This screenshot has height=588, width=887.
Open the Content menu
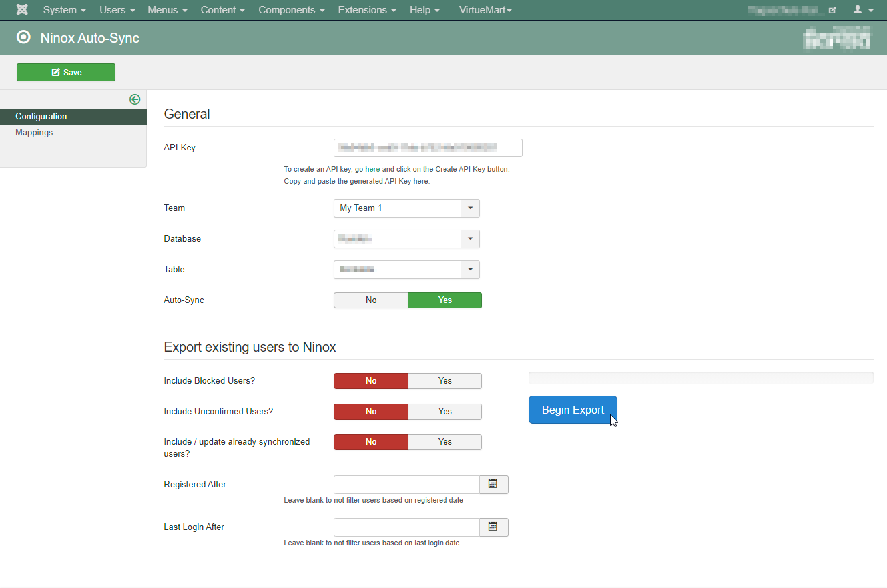(x=223, y=10)
